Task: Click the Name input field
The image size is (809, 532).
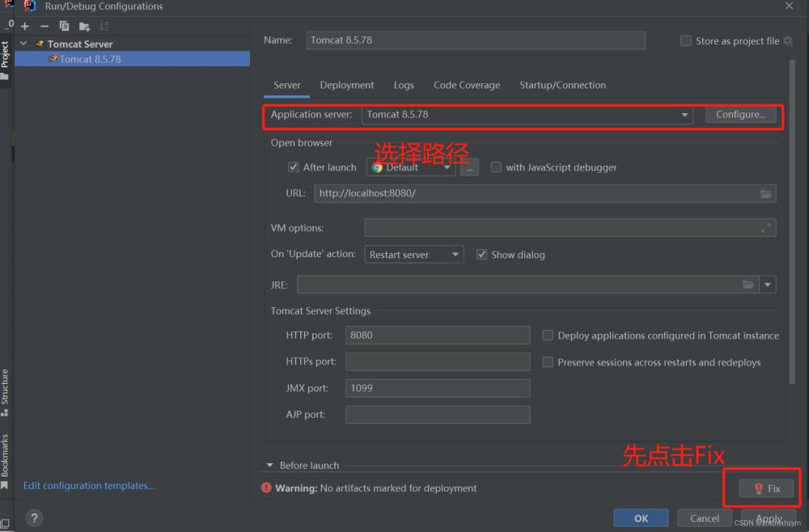Action: point(475,40)
